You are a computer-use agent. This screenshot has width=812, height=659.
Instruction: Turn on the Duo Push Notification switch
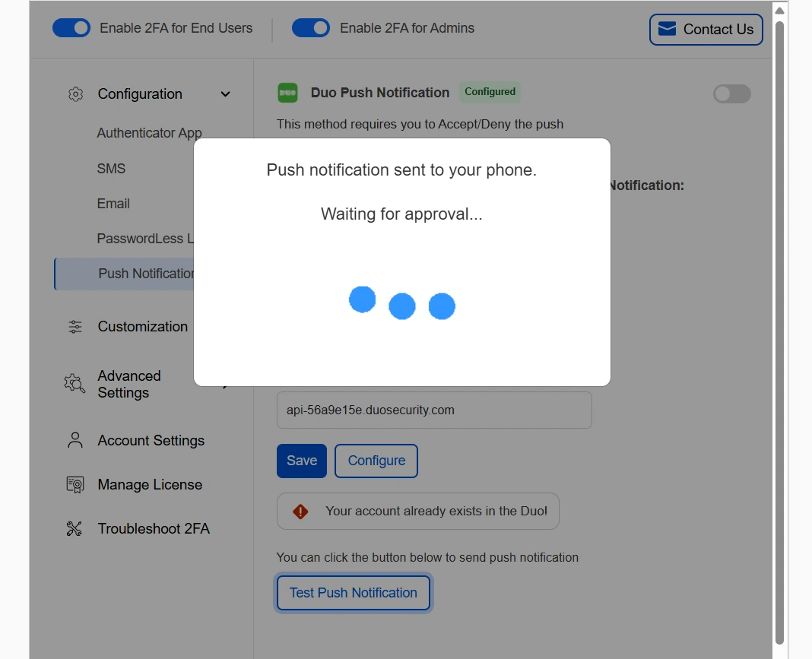click(731, 93)
